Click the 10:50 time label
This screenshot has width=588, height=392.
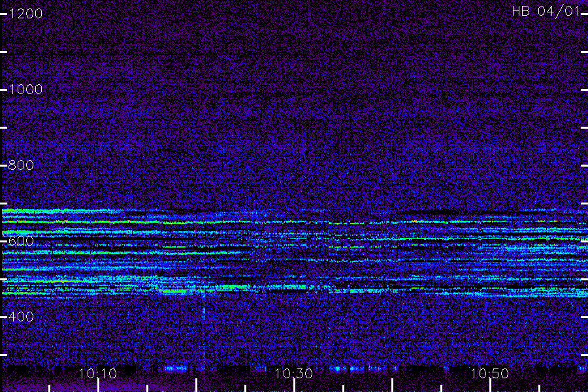(x=489, y=374)
